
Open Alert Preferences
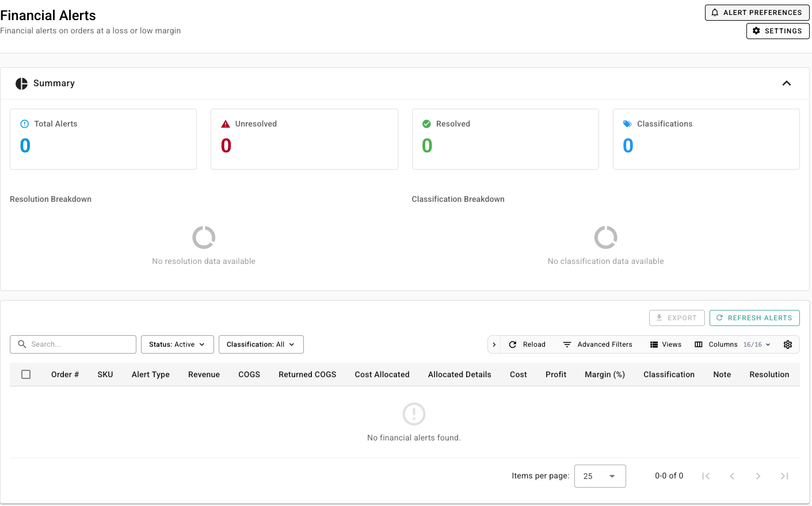point(757,13)
